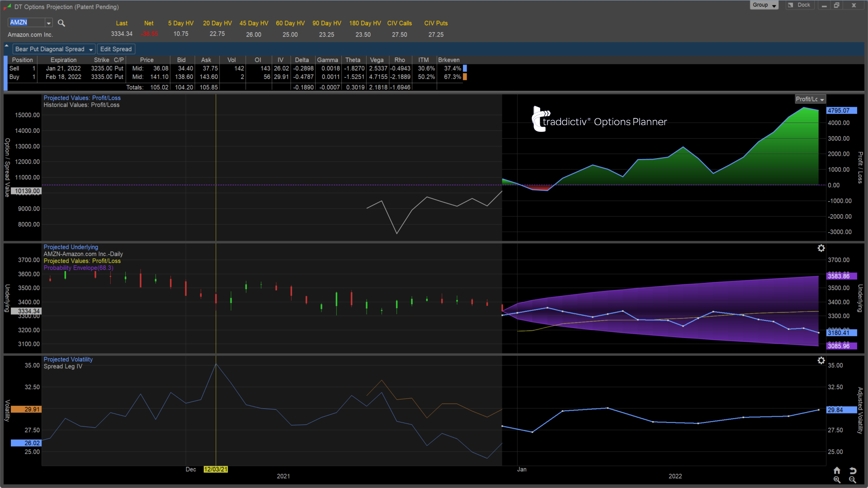Click the 3583.86 upper envelope tag

pyautogui.click(x=842, y=276)
